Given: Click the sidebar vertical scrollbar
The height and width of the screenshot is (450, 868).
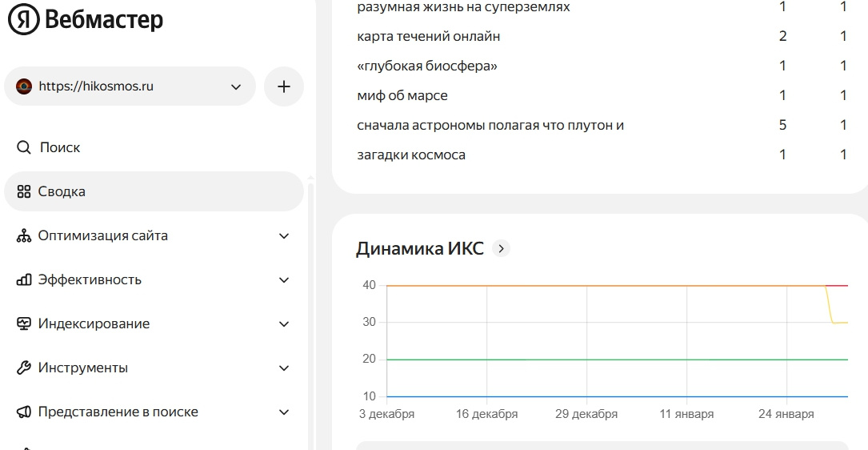Looking at the screenshot, I should (x=310, y=316).
